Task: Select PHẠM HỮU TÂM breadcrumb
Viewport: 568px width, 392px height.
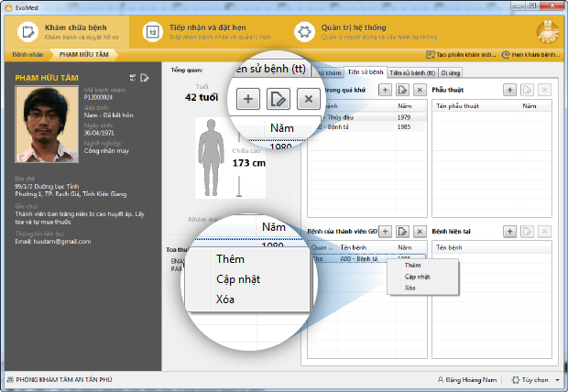Action: [83, 55]
